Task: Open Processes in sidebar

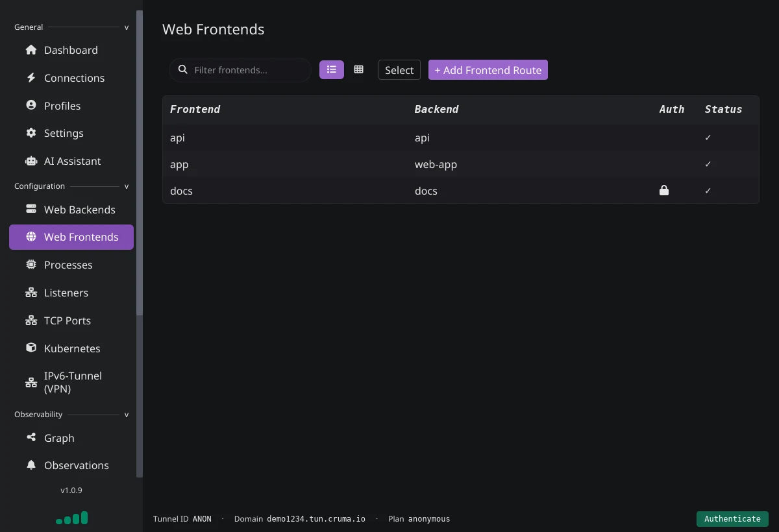Action: [x=71, y=265]
